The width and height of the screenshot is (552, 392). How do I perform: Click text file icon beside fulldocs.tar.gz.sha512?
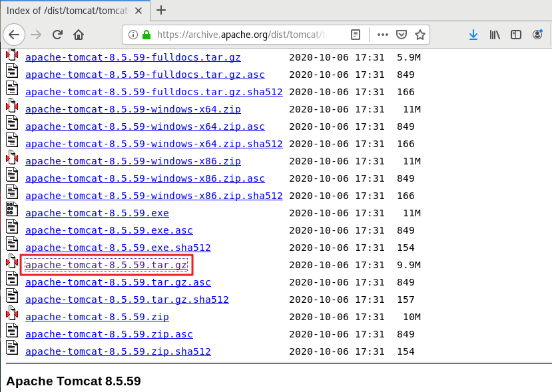(12, 88)
